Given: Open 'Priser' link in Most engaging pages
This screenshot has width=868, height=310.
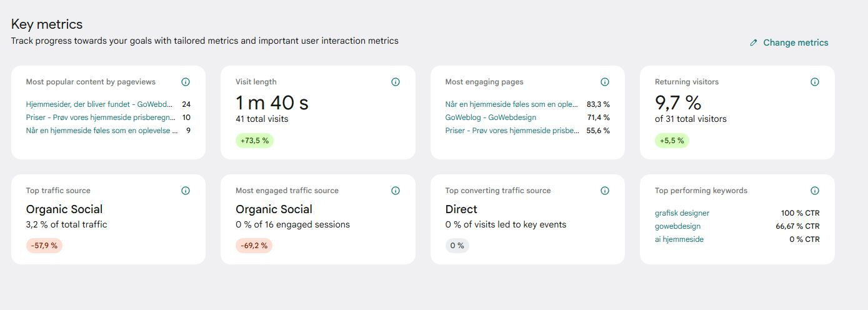Looking at the screenshot, I should 512,131.
